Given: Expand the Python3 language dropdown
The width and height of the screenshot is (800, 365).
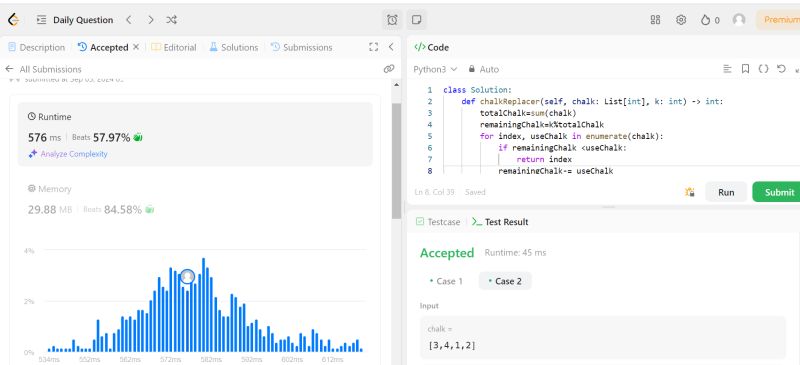Looking at the screenshot, I should click(435, 69).
